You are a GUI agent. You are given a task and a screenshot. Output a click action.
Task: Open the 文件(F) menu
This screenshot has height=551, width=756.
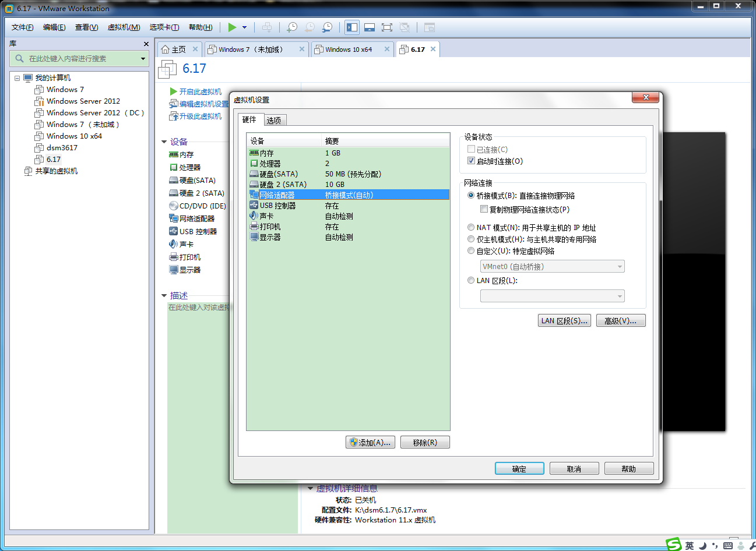point(22,27)
